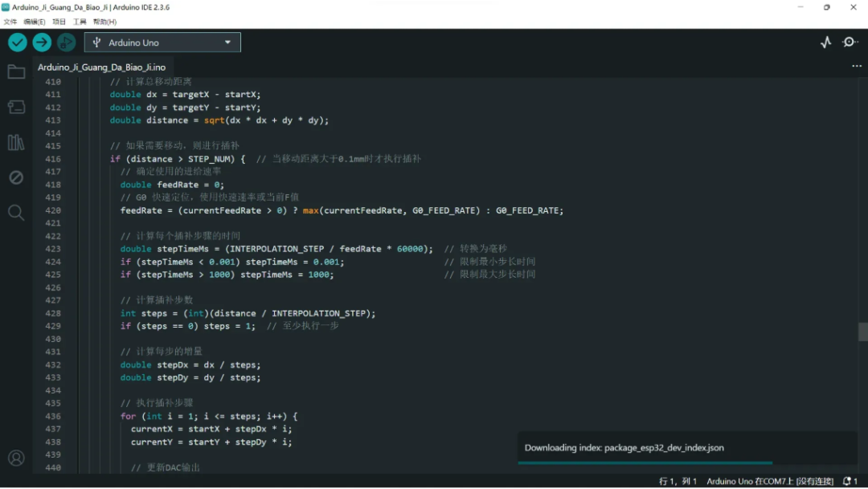Click the Verify sketch checkmark button
Screen dimensions: 868x489
click(x=18, y=43)
